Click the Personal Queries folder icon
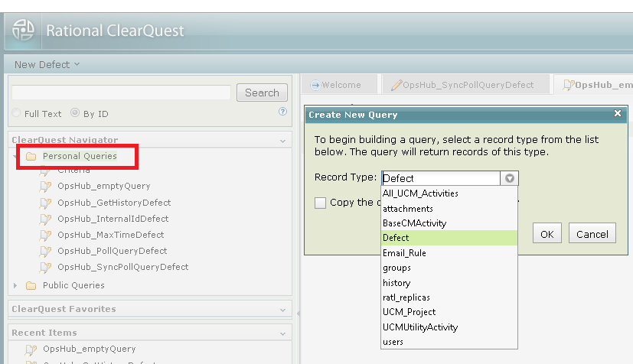The height and width of the screenshot is (364, 633). pos(31,156)
